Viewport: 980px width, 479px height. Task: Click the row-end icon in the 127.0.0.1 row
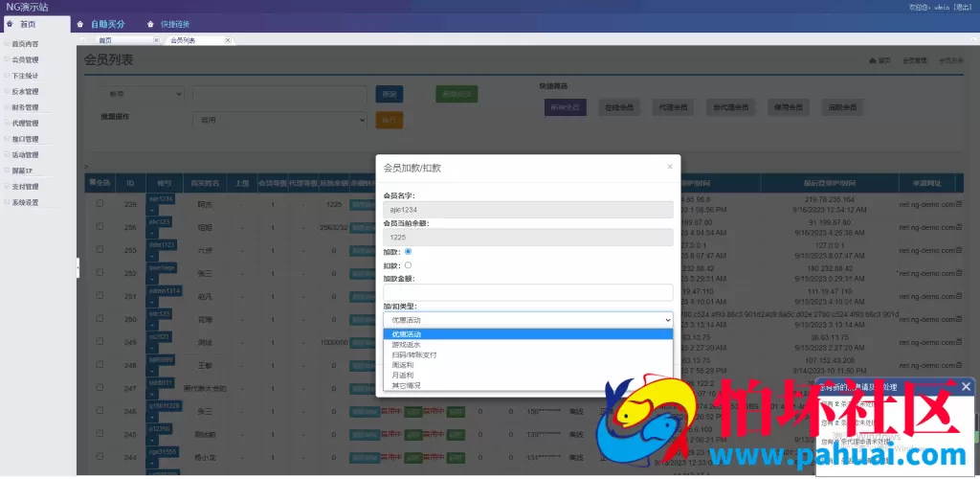click(x=959, y=250)
